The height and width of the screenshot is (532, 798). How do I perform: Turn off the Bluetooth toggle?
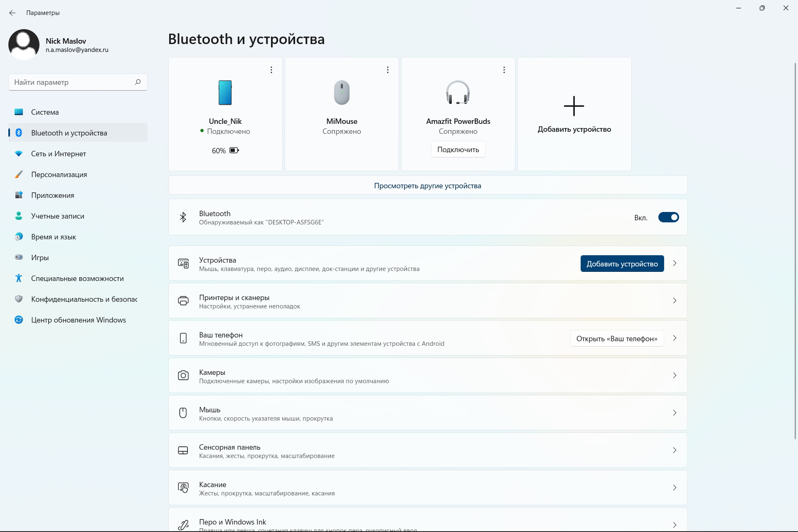(x=668, y=217)
